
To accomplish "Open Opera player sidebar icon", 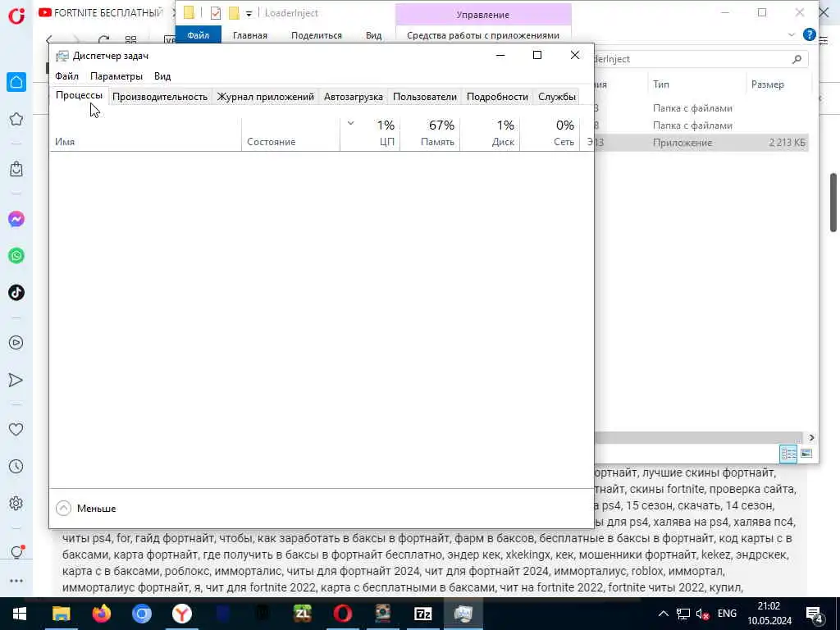I will [16, 342].
